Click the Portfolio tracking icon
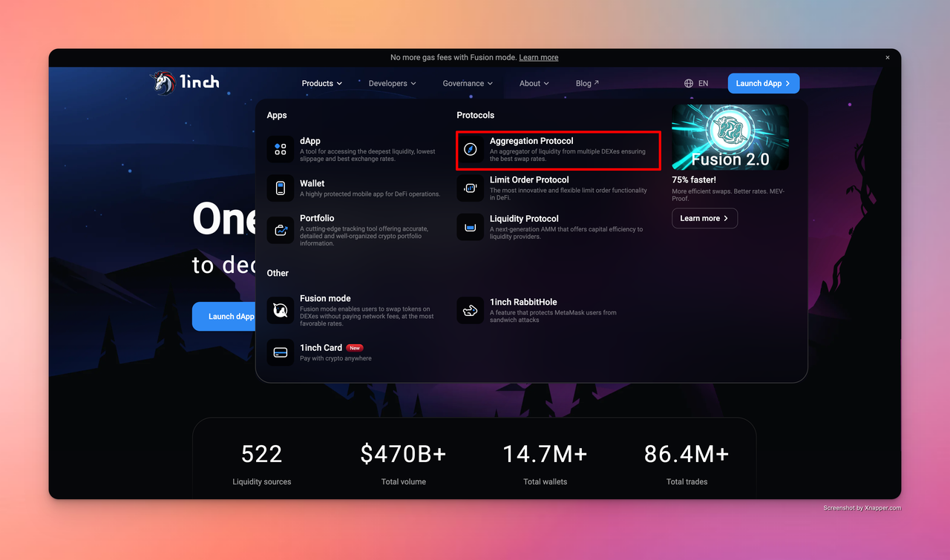Image resolution: width=950 pixels, height=560 pixels. (281, 230)
